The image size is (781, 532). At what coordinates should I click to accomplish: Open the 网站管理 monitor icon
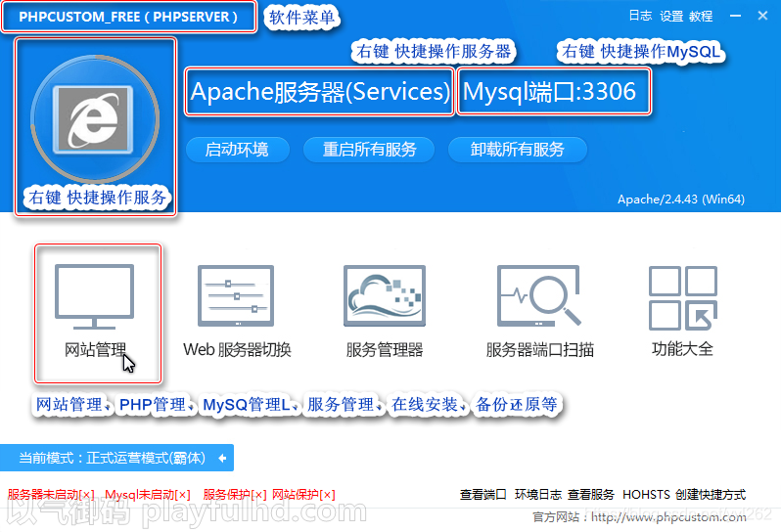(94, 296)
